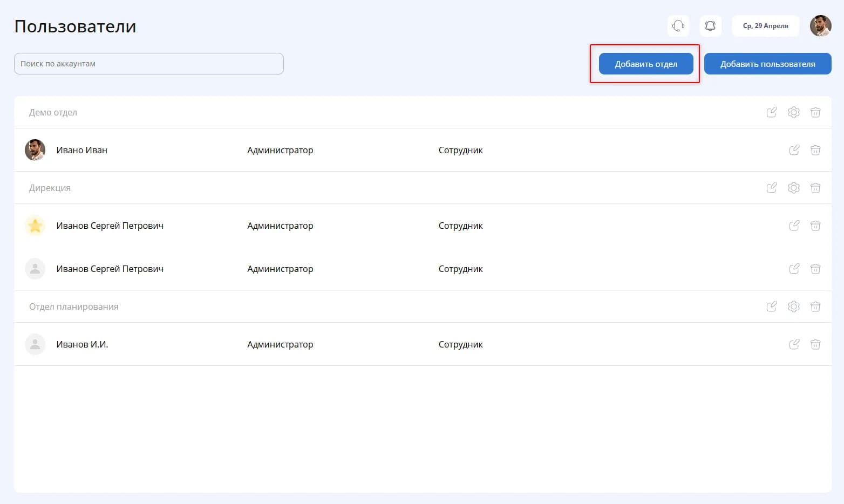The height and width of the screenshot is (504, 844).
Task: Delete the Отдел планирования department
Action: point(815,307)
